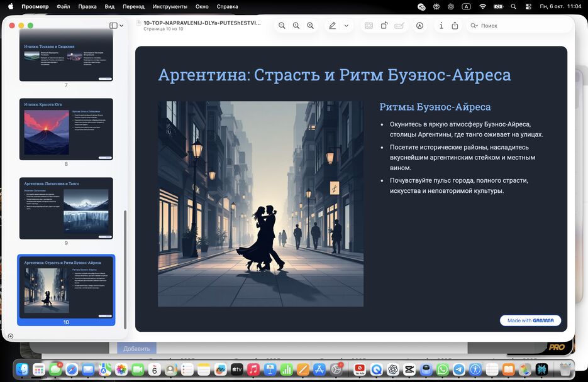This screenshot has height=382, width=588.
Task: Reset view to actual size
Action: click(x=296, y=25)
